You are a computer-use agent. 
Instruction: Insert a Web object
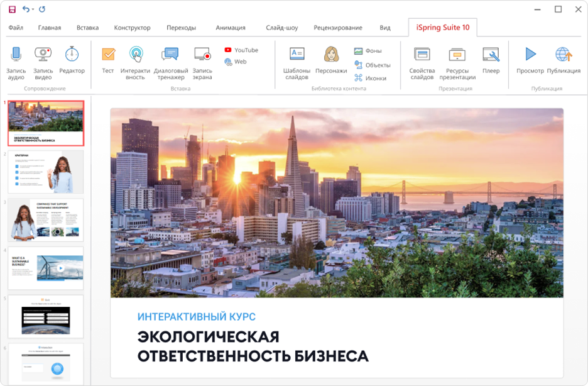(x=236, y=62)
